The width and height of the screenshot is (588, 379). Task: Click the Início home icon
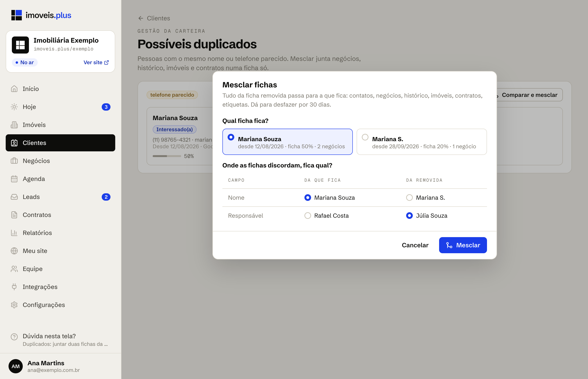14,89
